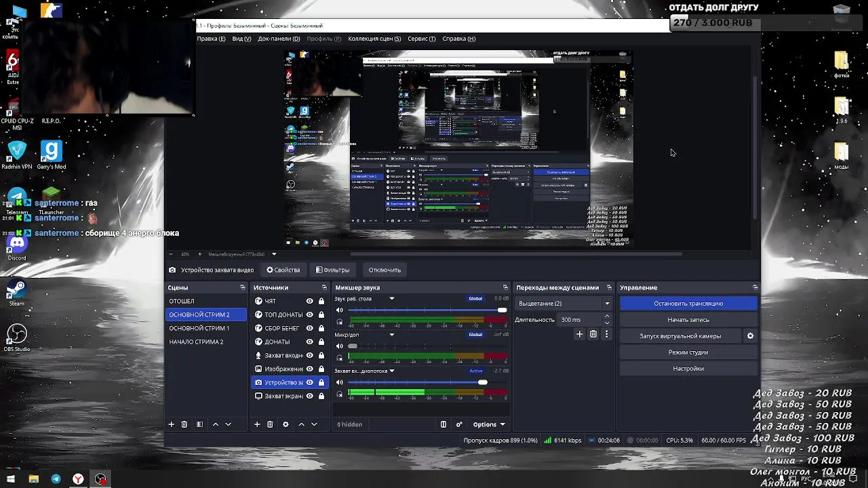Move the selected source down
The height and width of the screenshot is (488, 868).
(x=314, y=424)
